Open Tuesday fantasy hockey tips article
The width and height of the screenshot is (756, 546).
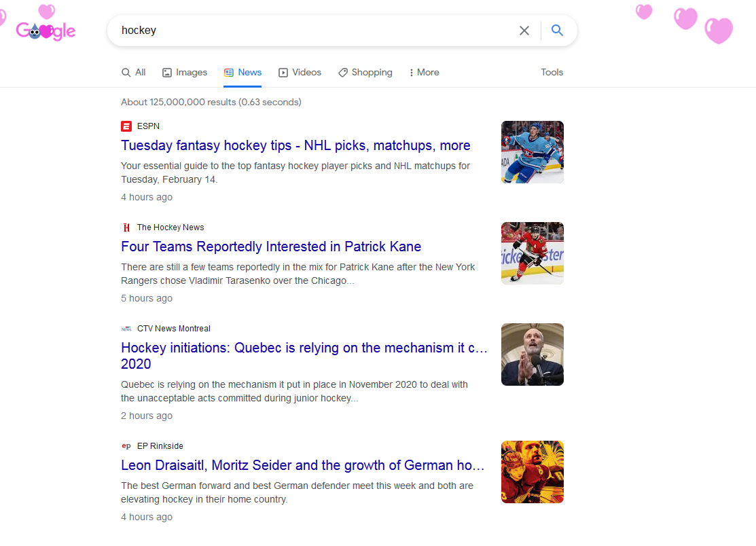[295, 145]
